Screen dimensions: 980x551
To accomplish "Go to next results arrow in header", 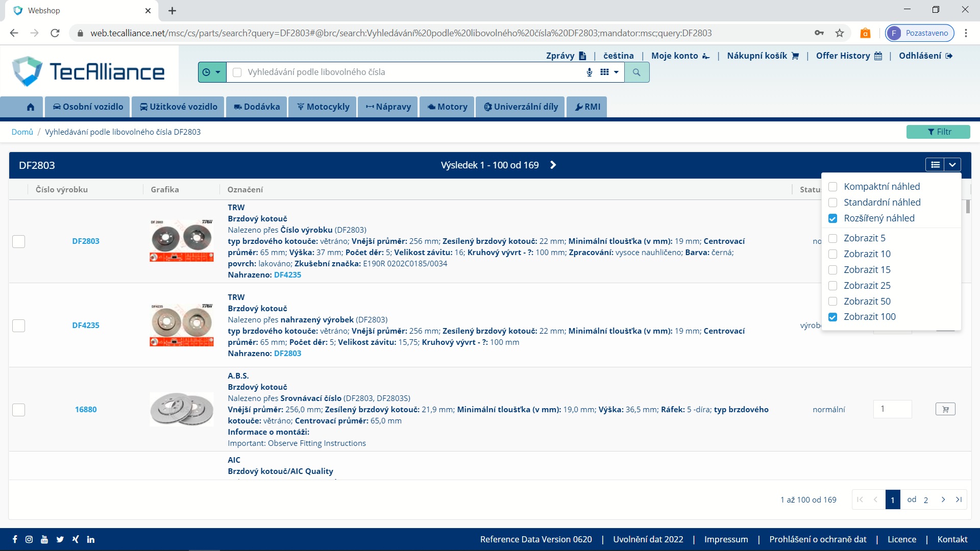I will click(553, 165).
